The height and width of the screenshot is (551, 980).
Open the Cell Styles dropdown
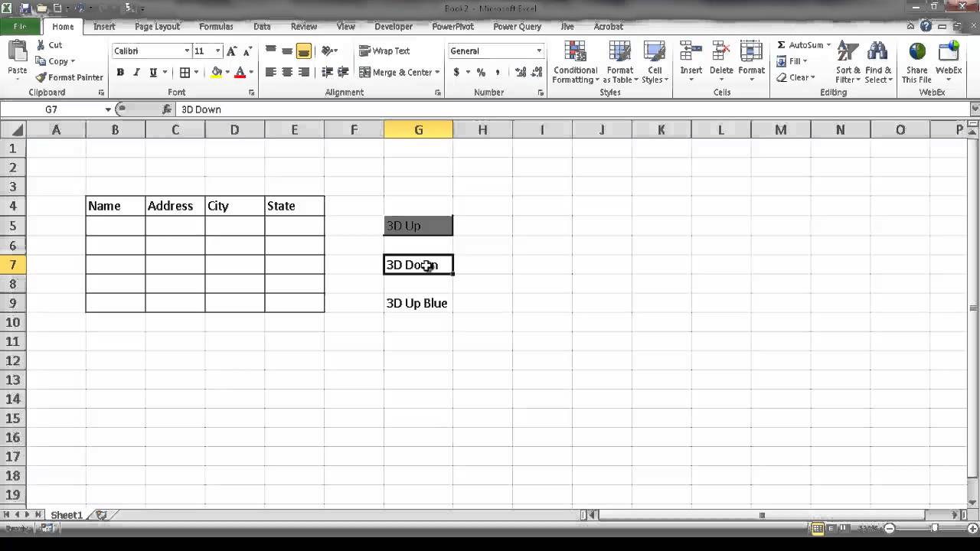(655, 61)
